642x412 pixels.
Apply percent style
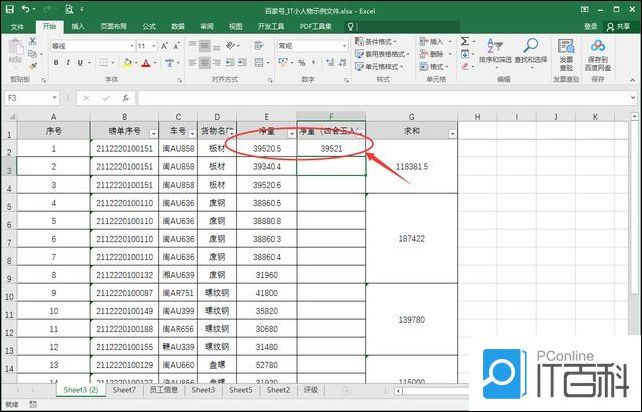pos(302,63)
